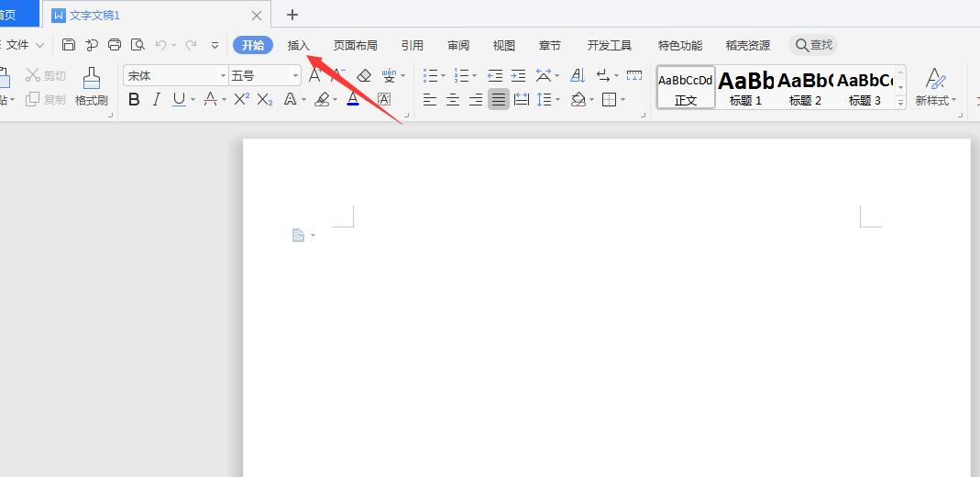Click the 新样式 button
Image resolution: width=980 pixels, height=477 pixels.
(935, 87)
